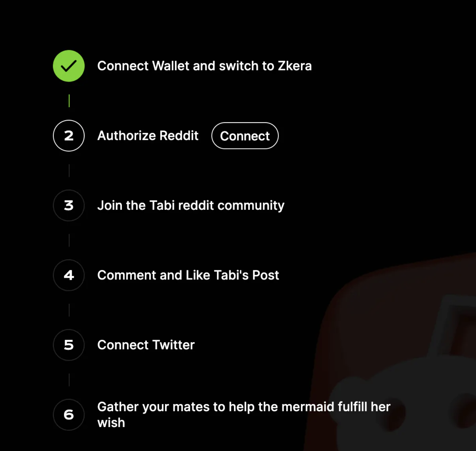Click green progress line below step one
Image resolution: width=476 pixels, height=451 pixels.
click(69, 101)
